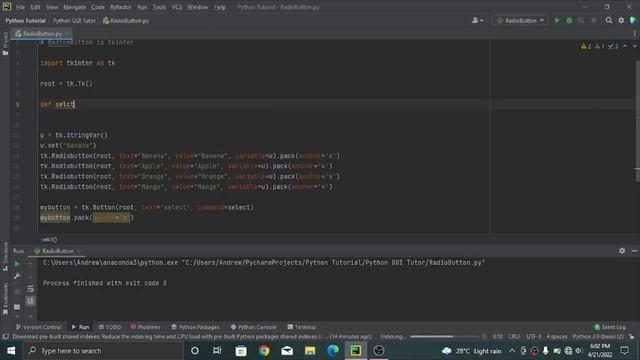The height and width of the screenshot is (360, 640).
Task: Open Google Chrome from taskbar
Action: [264, 351]
